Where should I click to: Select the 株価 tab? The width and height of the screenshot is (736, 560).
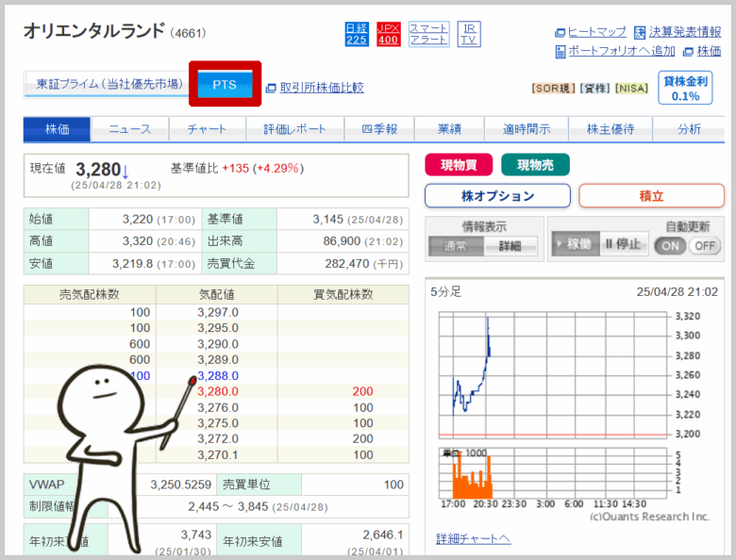point(57,129)
